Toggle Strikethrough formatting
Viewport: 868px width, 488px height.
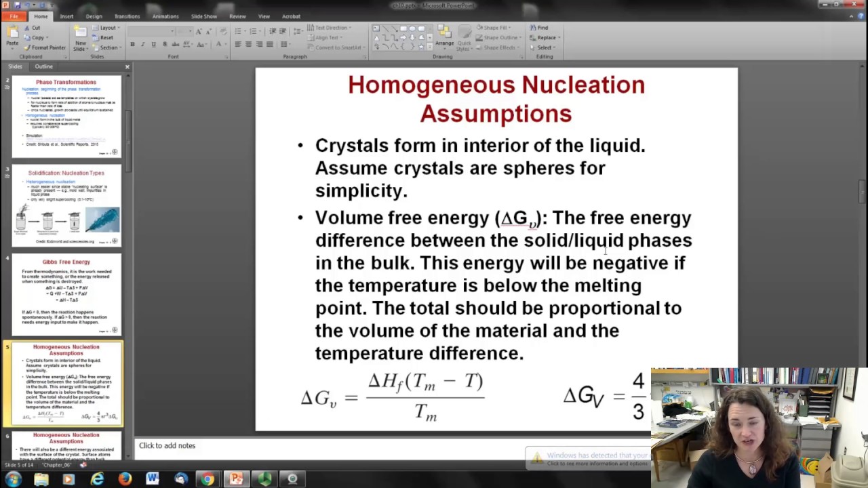pos(175,44)
